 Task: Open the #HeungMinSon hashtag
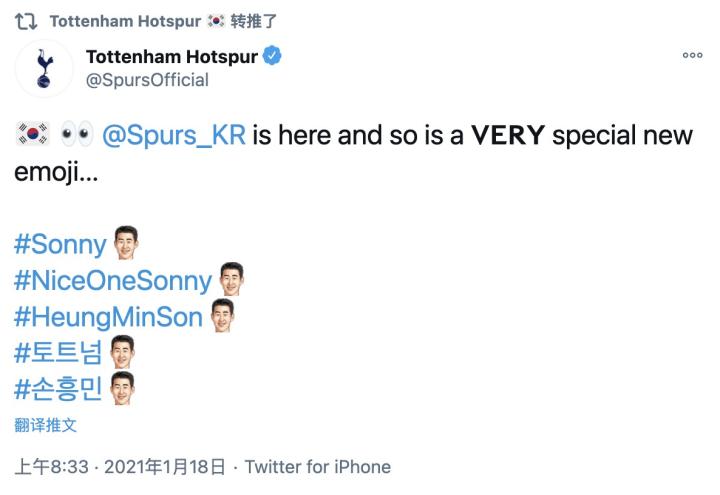(x=108, y=317)
